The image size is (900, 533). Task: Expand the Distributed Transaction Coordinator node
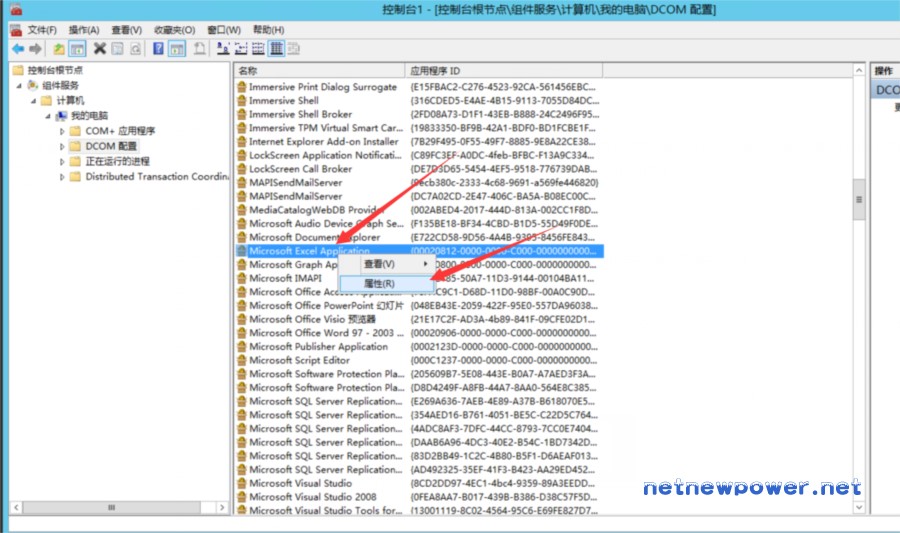[62, 177]
